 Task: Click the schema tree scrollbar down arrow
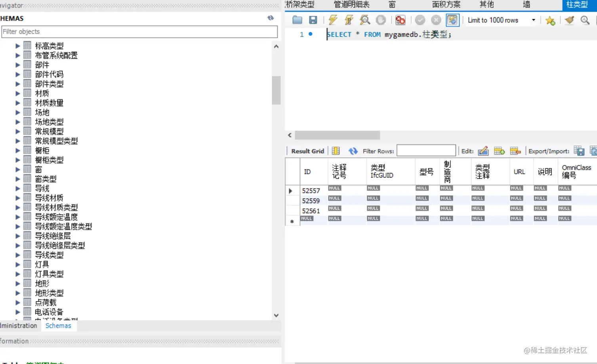[x=276, y=316]
